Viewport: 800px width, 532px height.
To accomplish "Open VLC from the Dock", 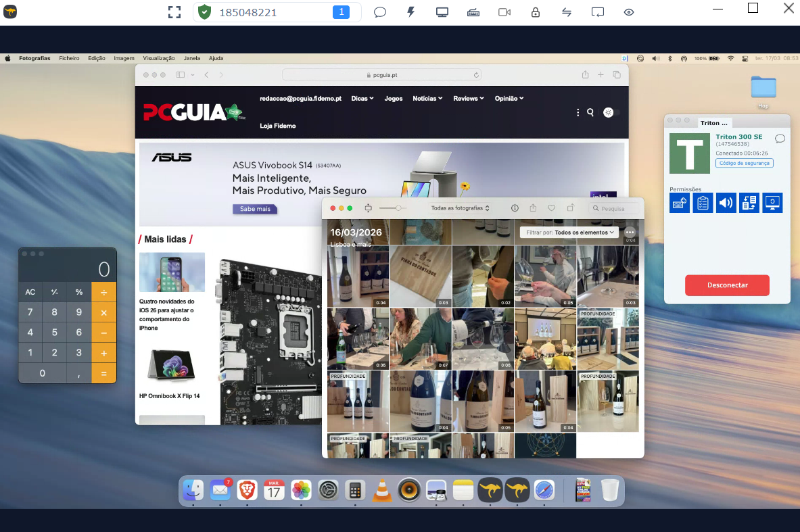I will tap(382, 491).
